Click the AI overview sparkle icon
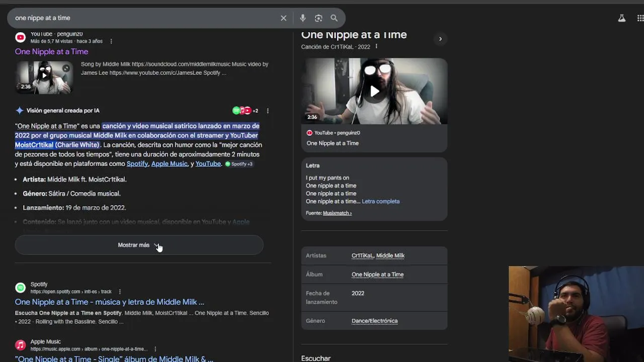Screen dimensions: 644x362 (x=20, y=111)
